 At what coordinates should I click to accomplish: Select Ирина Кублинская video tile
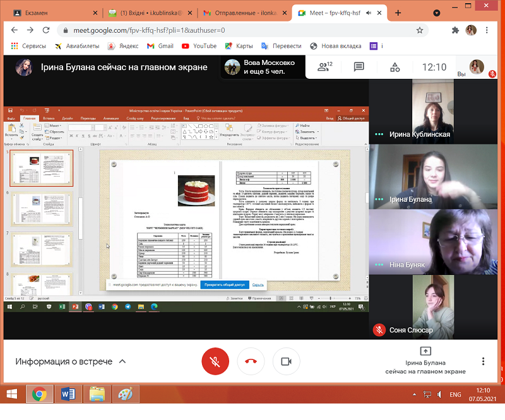tap(433, 112)
